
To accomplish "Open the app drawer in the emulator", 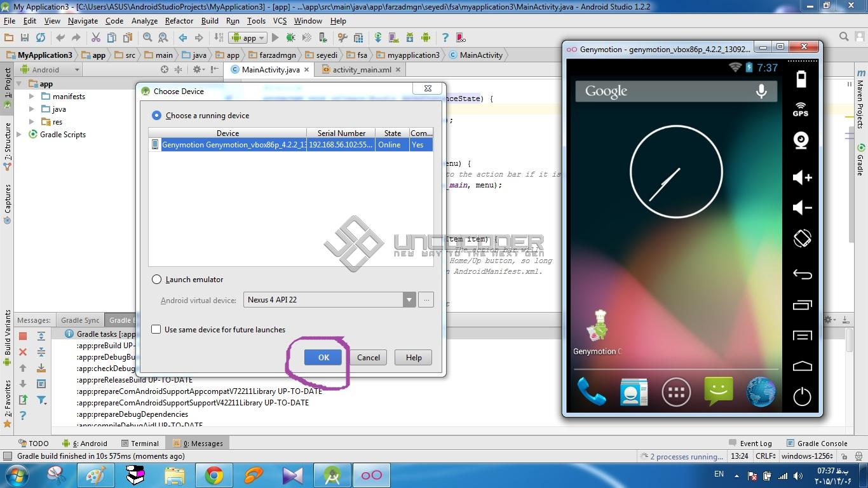I will click(x=676, y=392).
